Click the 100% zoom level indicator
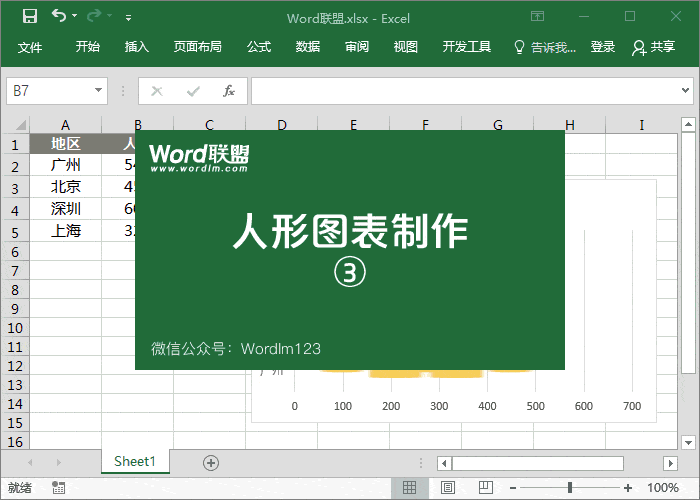This screenshot has height=500, width=700. coord(663,488)
